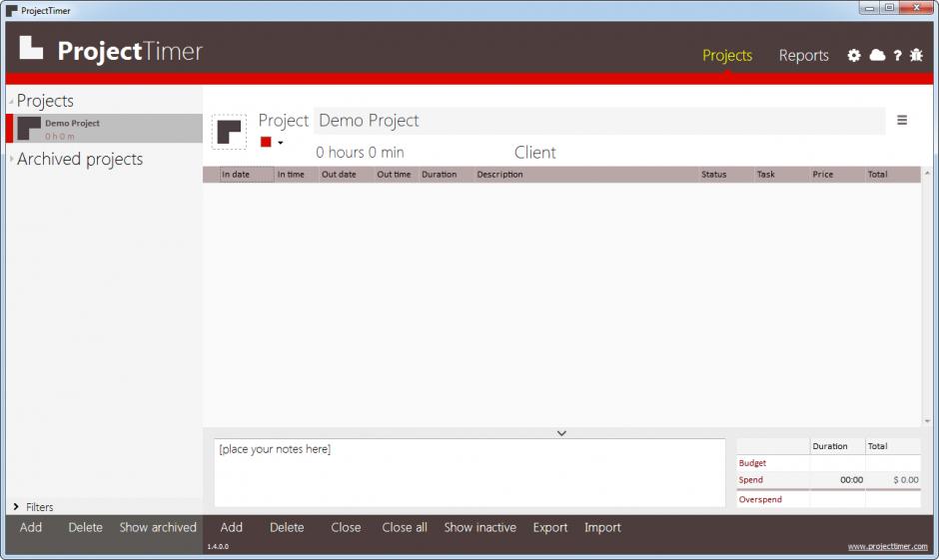Click the cloud sync icon

(877, 55)
